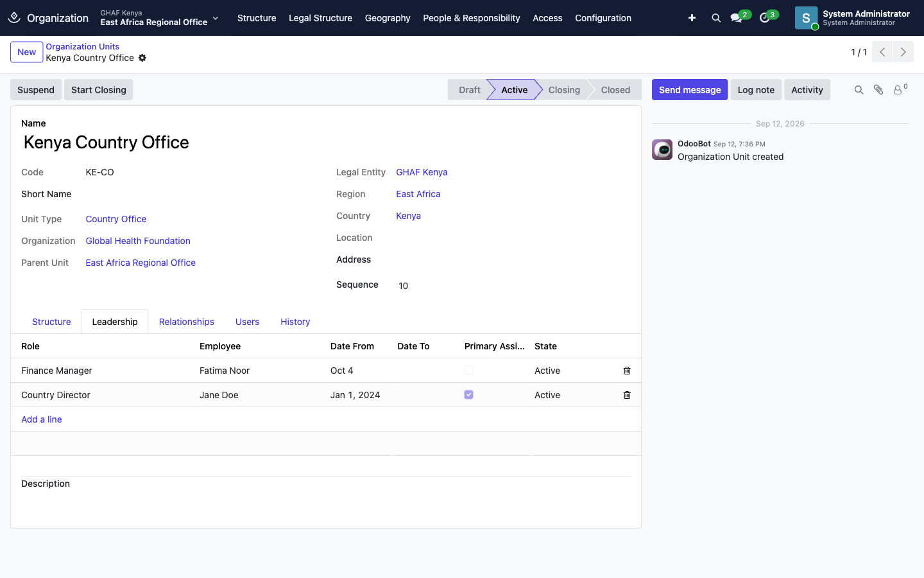Image resolution: width=924 pixels, height=578 pixels.
Task: Open the Access menu
Action: [547, 18]
